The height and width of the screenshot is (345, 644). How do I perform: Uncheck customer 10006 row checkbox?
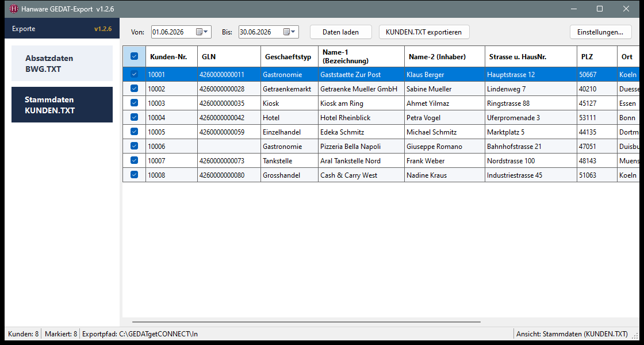[135, 146]
